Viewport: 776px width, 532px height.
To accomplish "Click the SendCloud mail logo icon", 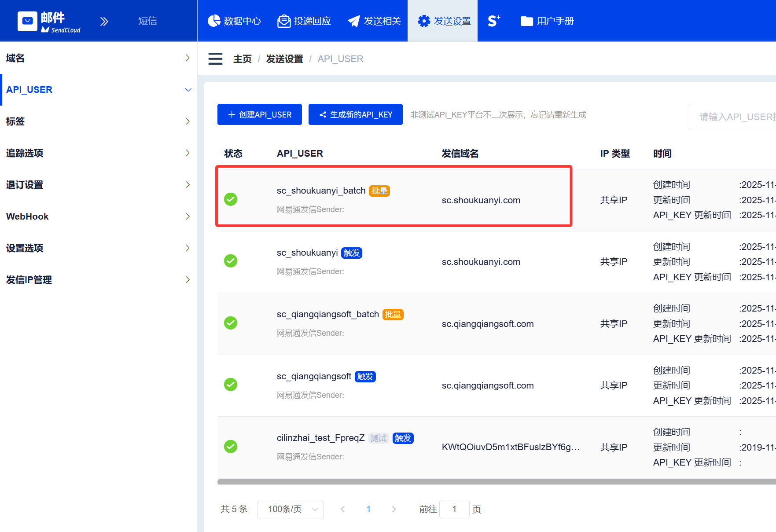I will (x=28, y=21).
